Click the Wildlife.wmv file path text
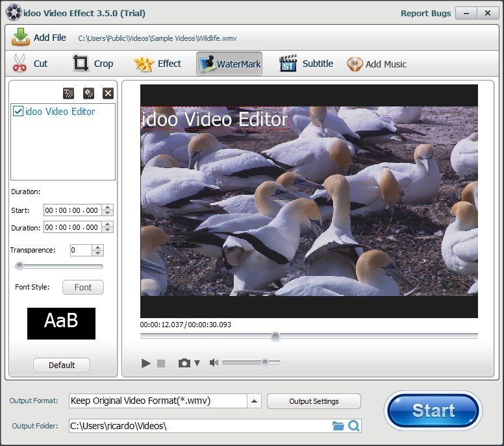The height and width of the screenshot is (446, 504). click(157, 38)
